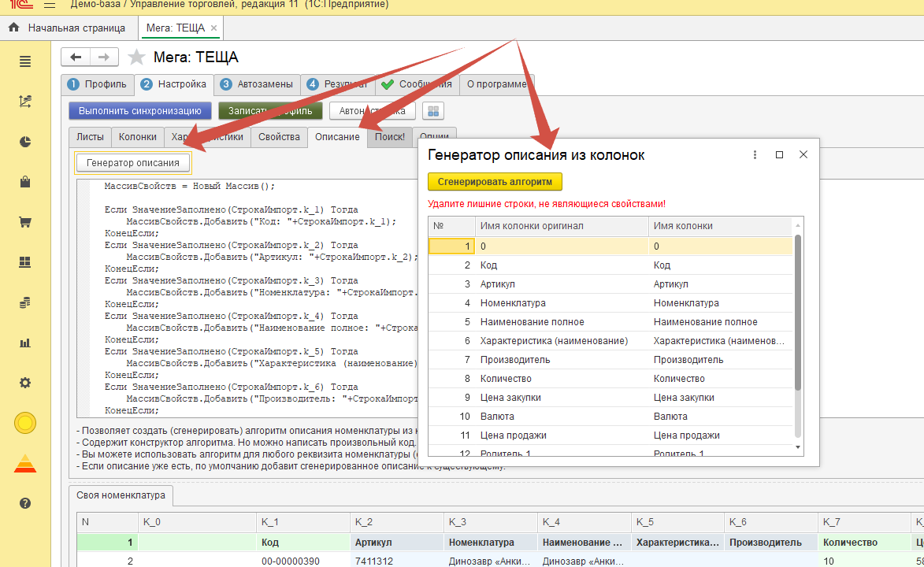Open the Свойства sub-tab
924x567 pixels.
(279, 137)
